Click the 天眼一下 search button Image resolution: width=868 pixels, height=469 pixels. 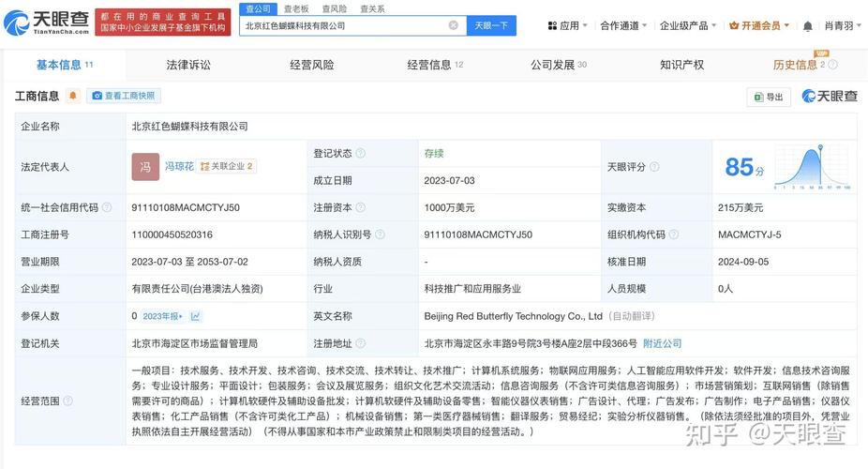(491, 25)
